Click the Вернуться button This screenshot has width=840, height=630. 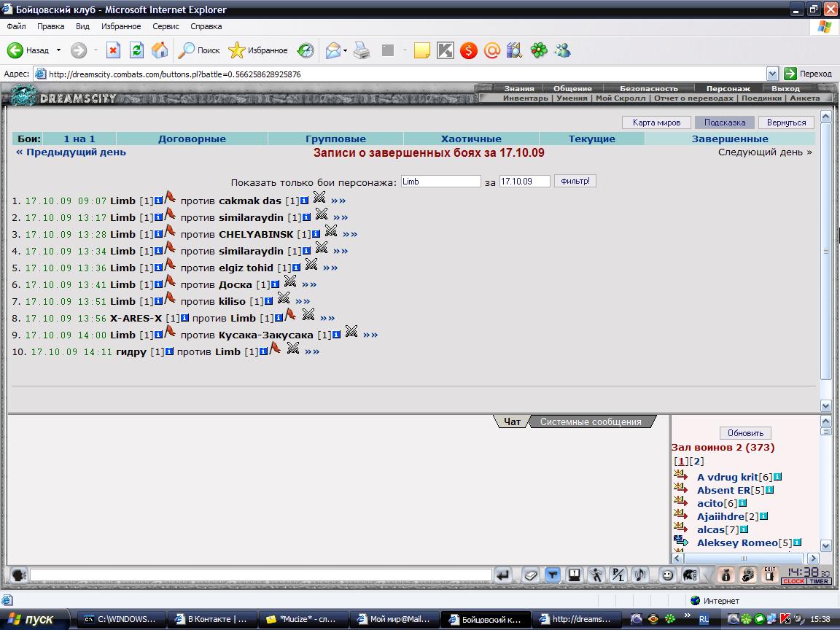786,122
